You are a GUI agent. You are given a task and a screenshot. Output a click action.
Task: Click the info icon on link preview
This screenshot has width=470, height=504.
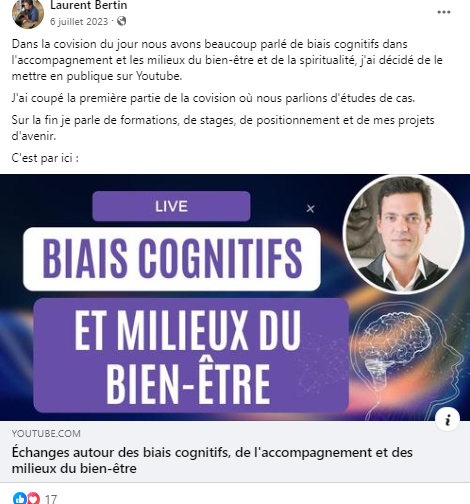(448, 419)
